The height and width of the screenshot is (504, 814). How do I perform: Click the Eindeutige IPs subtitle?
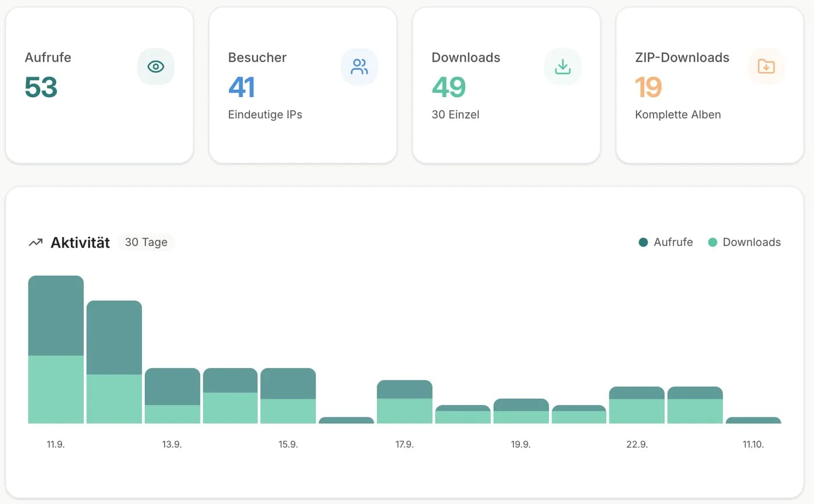pos(265,115)
